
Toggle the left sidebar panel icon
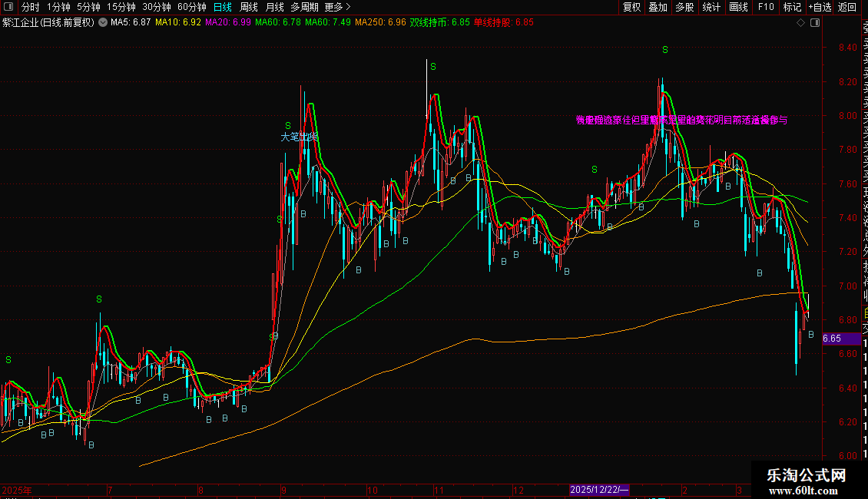coord(8,7)
